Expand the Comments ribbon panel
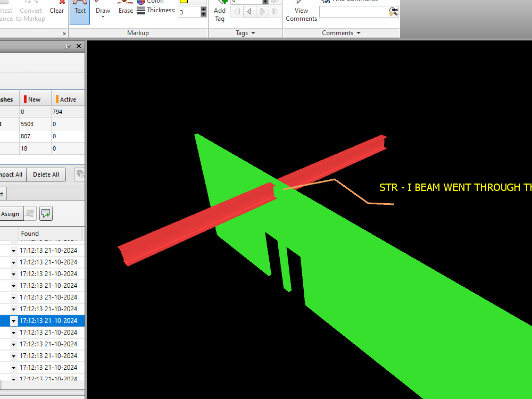Viewport: 532px width, 399px height. point(341,33)
